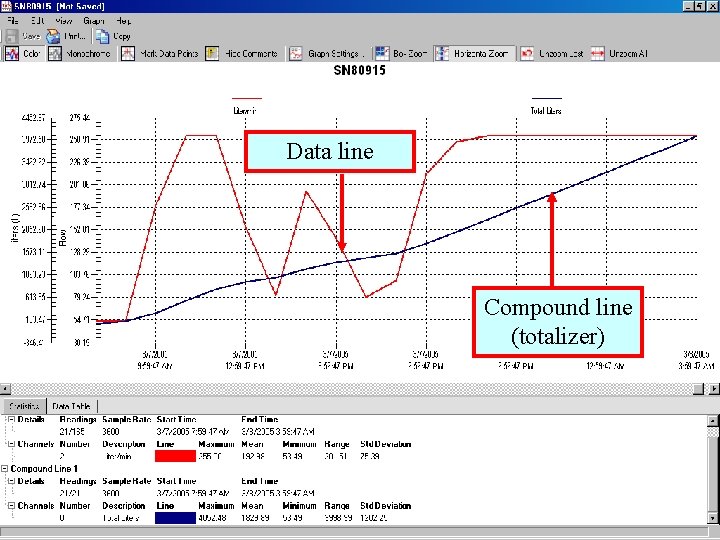Click the red legend line above the graph
This screenshot has height=540, width=720.
247,98
